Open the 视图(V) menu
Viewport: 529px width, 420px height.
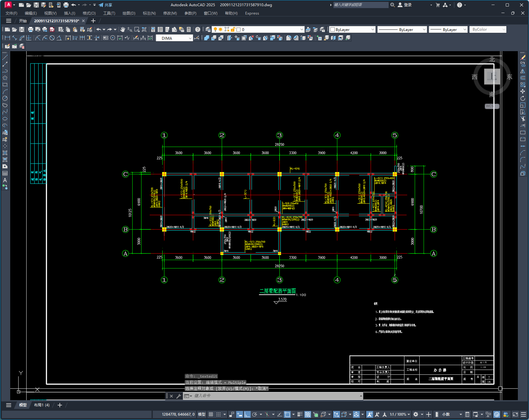coord(50,13)
